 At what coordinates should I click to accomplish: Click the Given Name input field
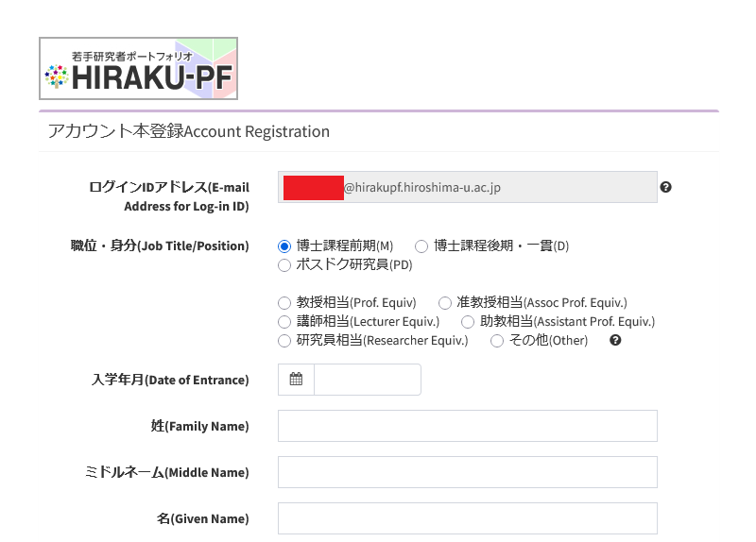pyautogui.click(x=468, y=518)
